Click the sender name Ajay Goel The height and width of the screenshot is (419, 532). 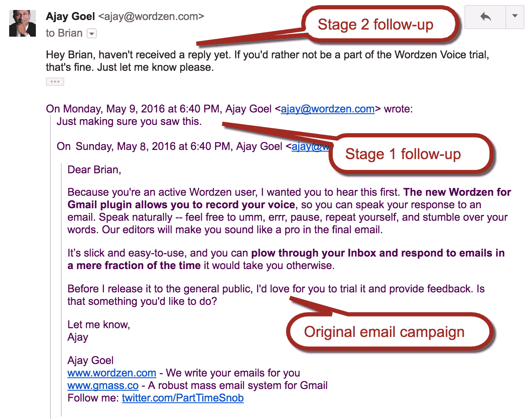pos(70,16)
